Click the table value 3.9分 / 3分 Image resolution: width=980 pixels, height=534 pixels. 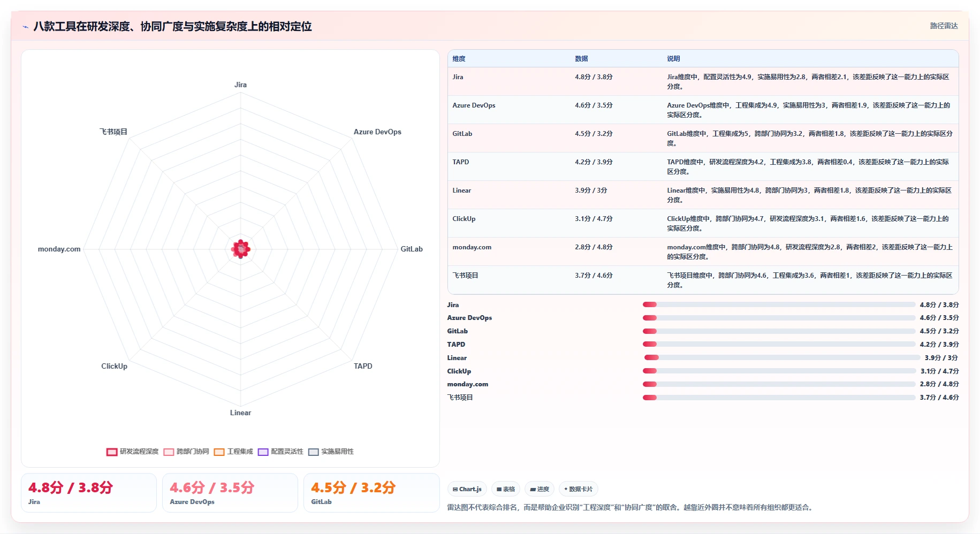pos(591,190)
